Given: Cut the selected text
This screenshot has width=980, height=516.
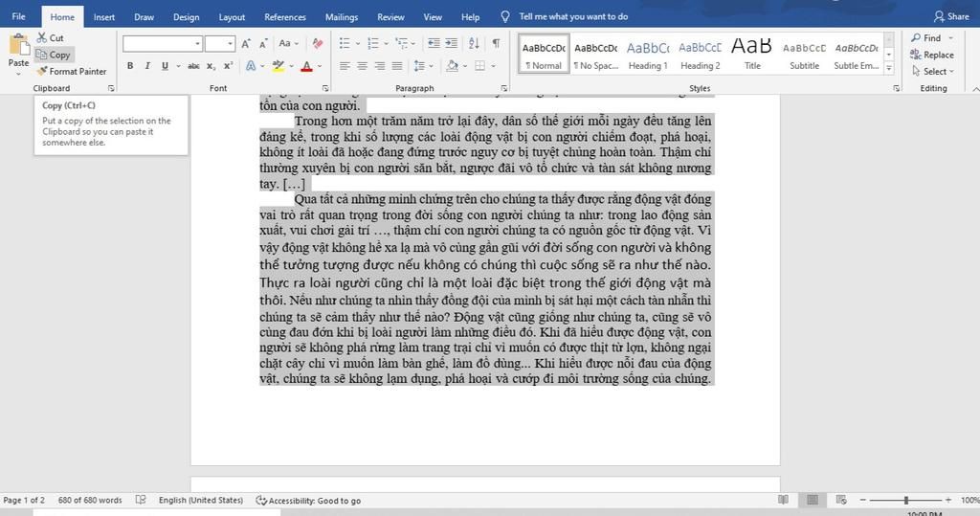Looking at the screenshot, I should point(50,38).
